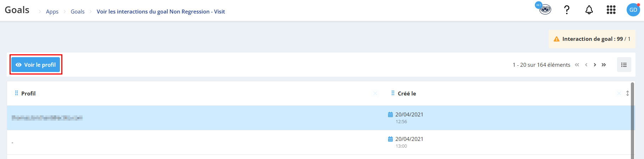Click the Voir le profil button
This screenshot has width=644, height=159.
coord(36,65)
